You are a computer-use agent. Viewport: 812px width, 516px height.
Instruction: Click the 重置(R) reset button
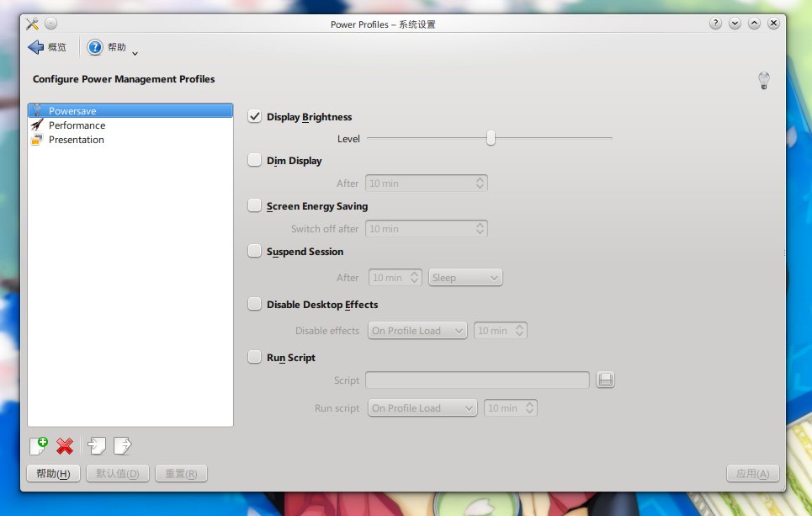point(181,473)
